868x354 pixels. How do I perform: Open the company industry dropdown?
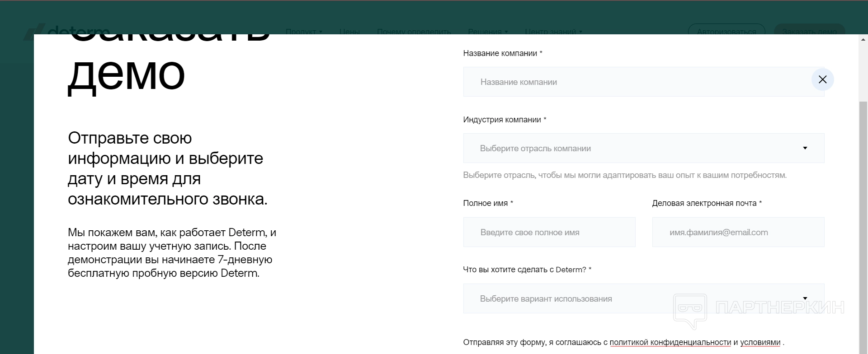click(643, 148)
